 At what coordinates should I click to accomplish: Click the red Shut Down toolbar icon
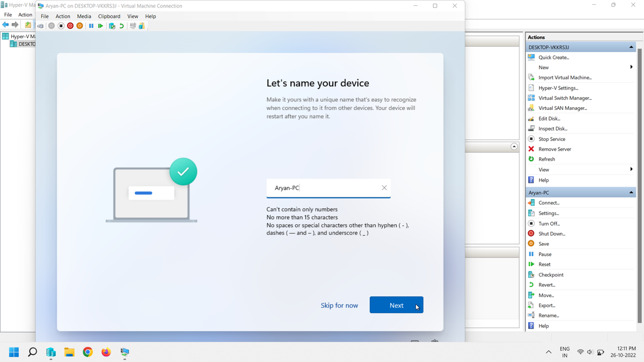coord(70,26)
